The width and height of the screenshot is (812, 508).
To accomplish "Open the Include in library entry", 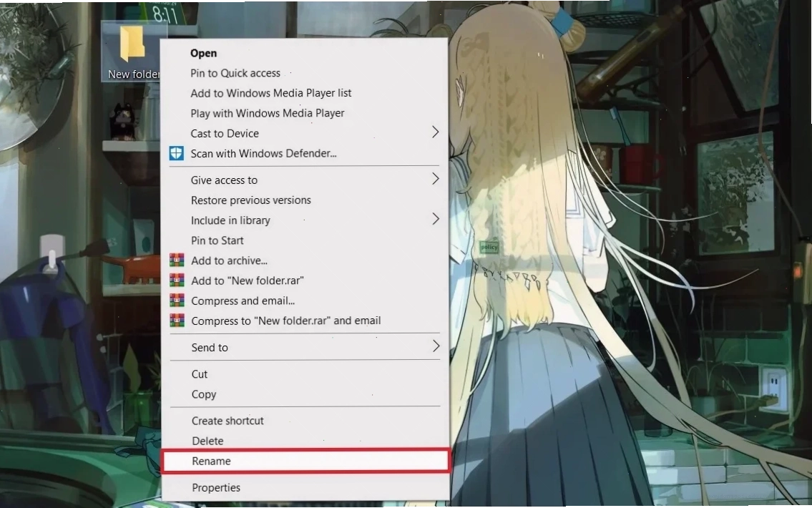I will [x=305, y=220].
